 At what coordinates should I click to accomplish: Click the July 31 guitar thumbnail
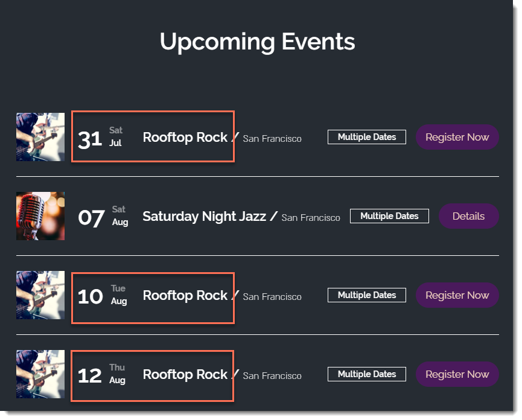coord(40,137)
